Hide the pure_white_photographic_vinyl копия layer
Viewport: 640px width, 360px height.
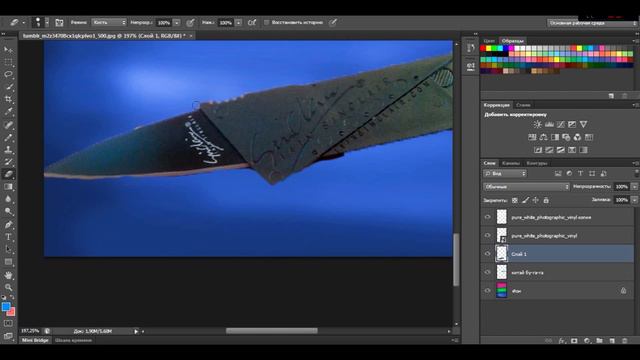[487, 217]
